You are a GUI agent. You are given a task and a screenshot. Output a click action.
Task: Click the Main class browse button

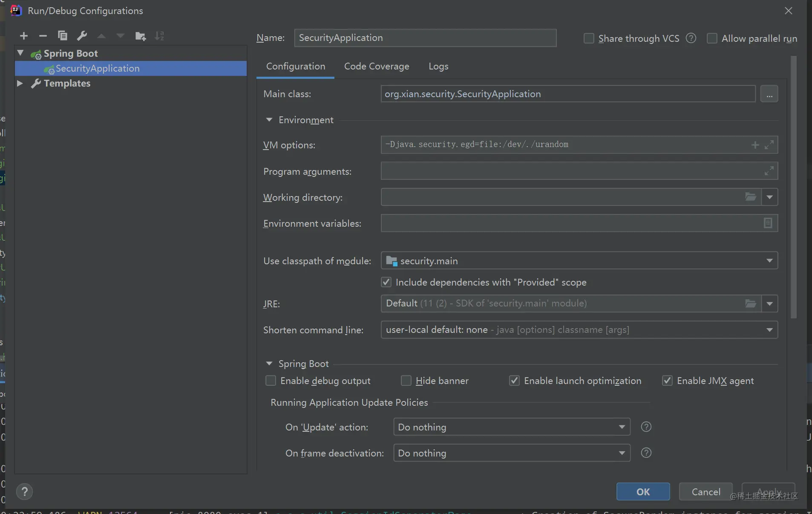[x=769, y=94]
